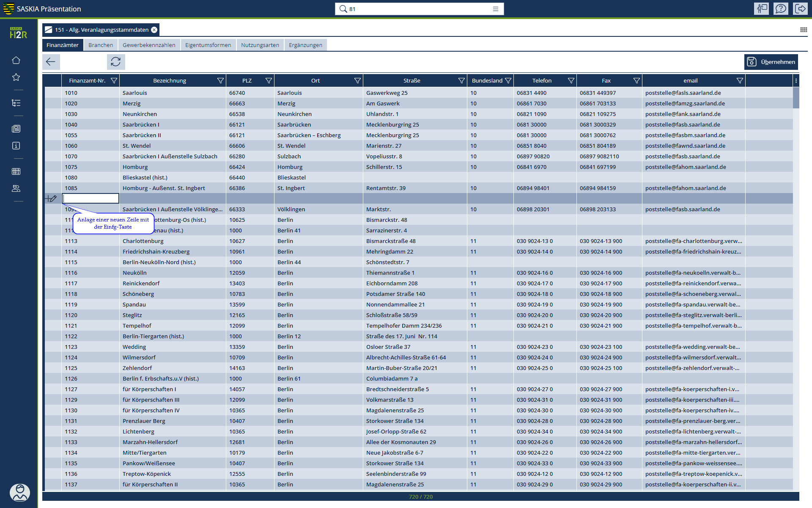Close the Allg. Veranlagungsstammdaten tab
The height and width of the screenshot is (508, 812).
pos(154,30)
